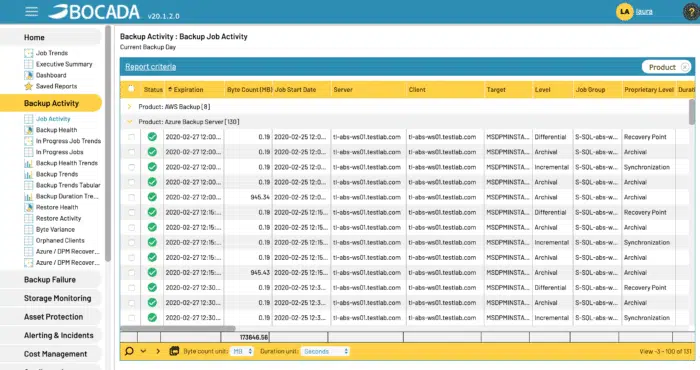Sort by the Job Group column header
This screenshot has height=370, width=700.
[x=590, y=90]
